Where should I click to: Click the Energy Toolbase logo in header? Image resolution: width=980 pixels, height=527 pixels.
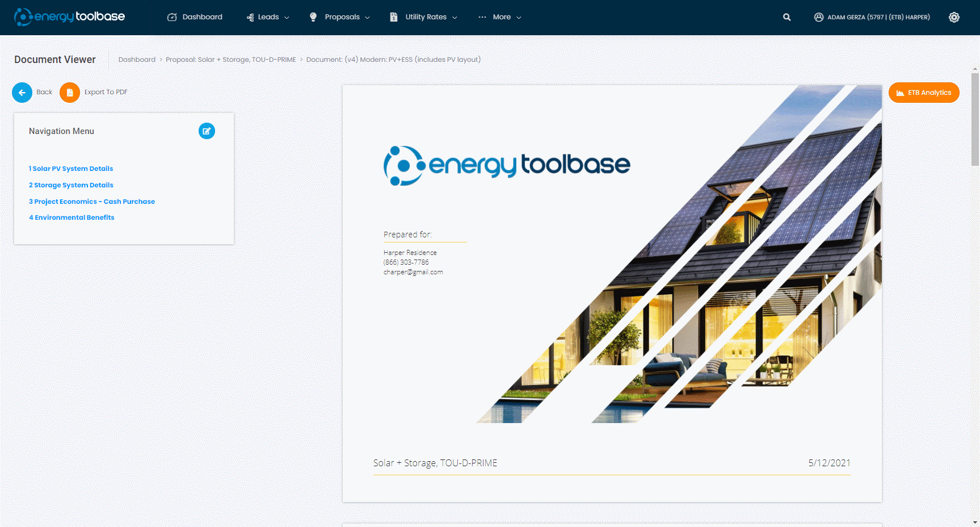pyautogui.click(x=69, y=17)
